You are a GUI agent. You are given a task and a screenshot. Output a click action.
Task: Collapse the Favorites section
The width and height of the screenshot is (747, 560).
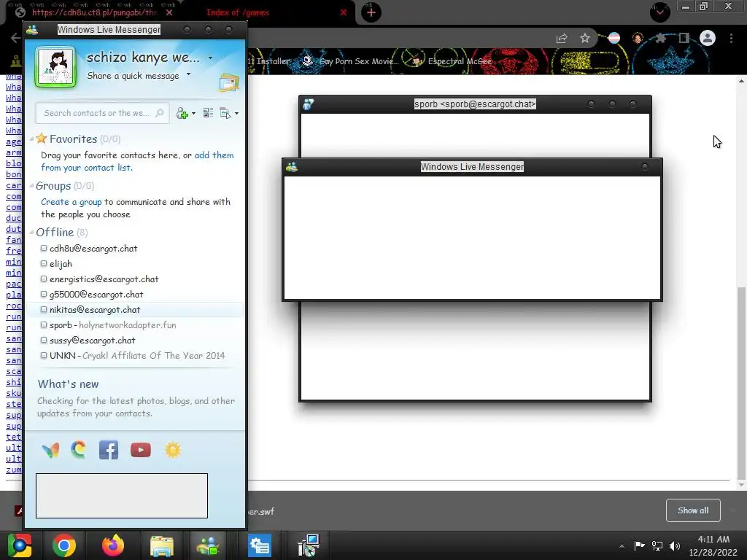pyautogui.click(x=31, y=139)
